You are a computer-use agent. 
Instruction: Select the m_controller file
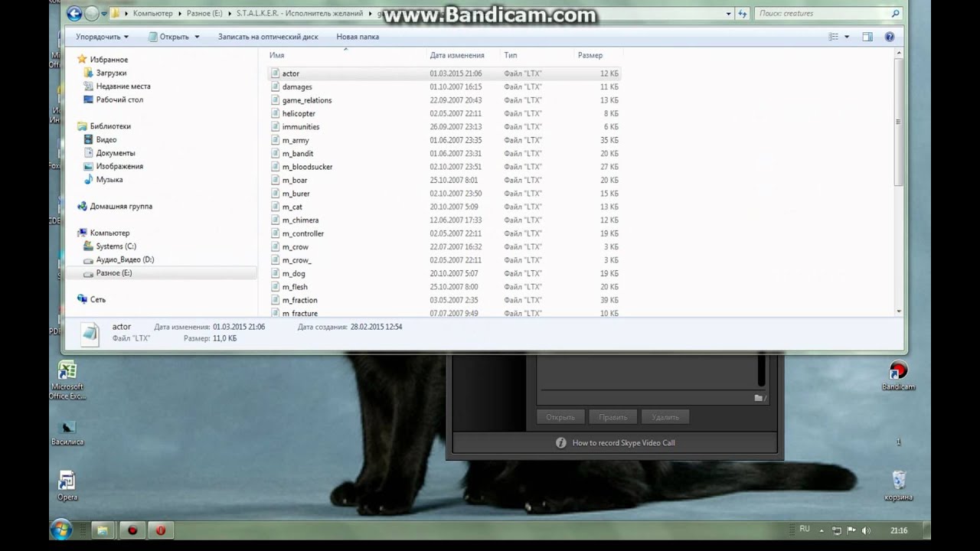pyautogui.click(x=302, y=233)
